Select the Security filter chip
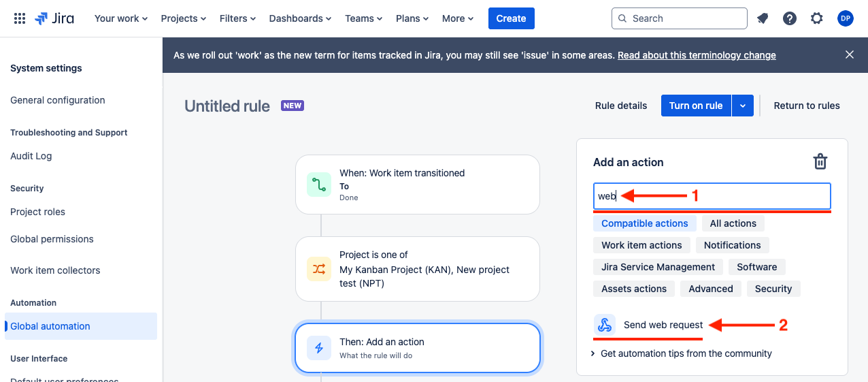This screenshot has width=868, height=382. [773, 289]
